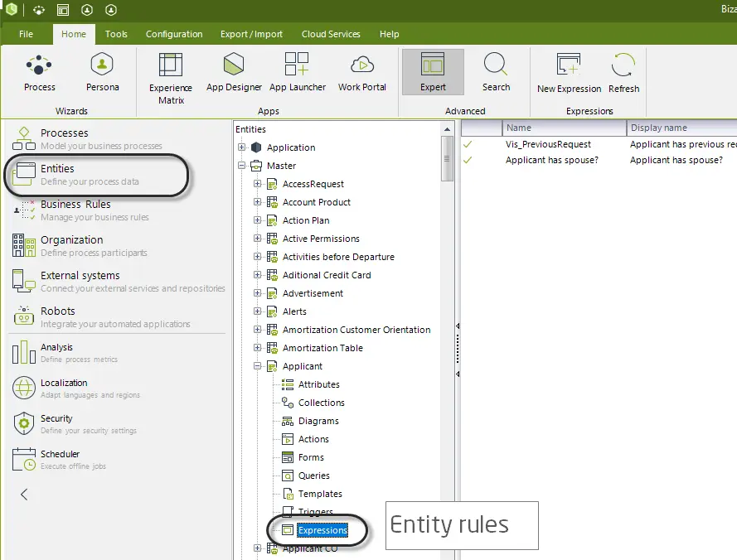Launch the Persona wizard
The image size is (737, 560).
(x=102, y=73)
